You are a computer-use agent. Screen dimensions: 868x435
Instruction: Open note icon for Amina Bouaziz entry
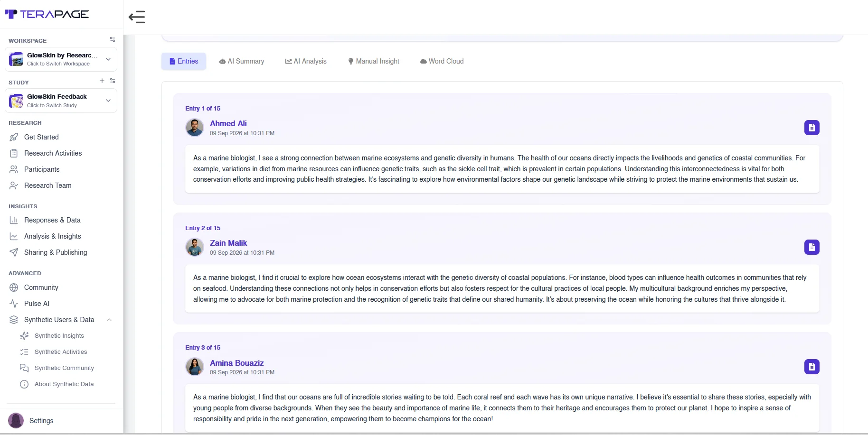pos(811,367)
